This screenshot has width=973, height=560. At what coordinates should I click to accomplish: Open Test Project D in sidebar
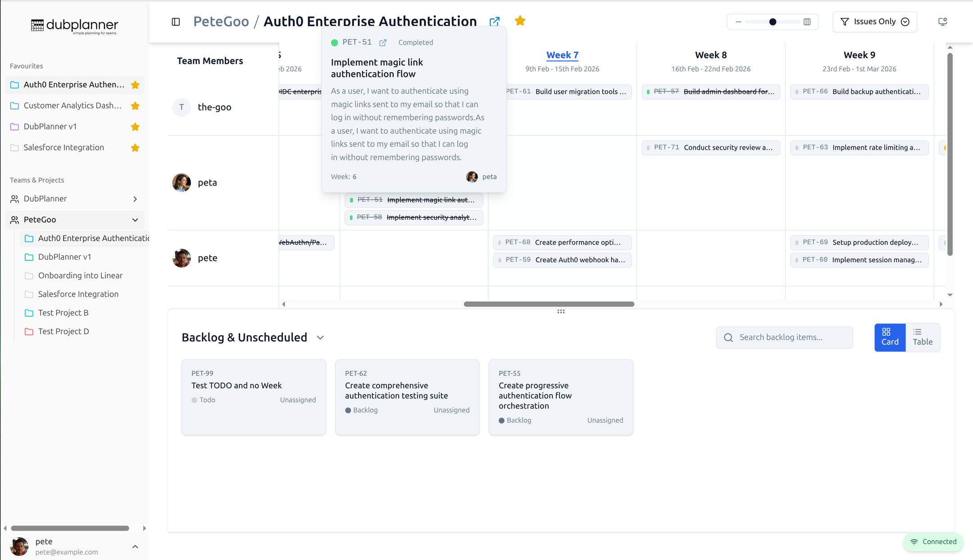(x=64, y=331)
